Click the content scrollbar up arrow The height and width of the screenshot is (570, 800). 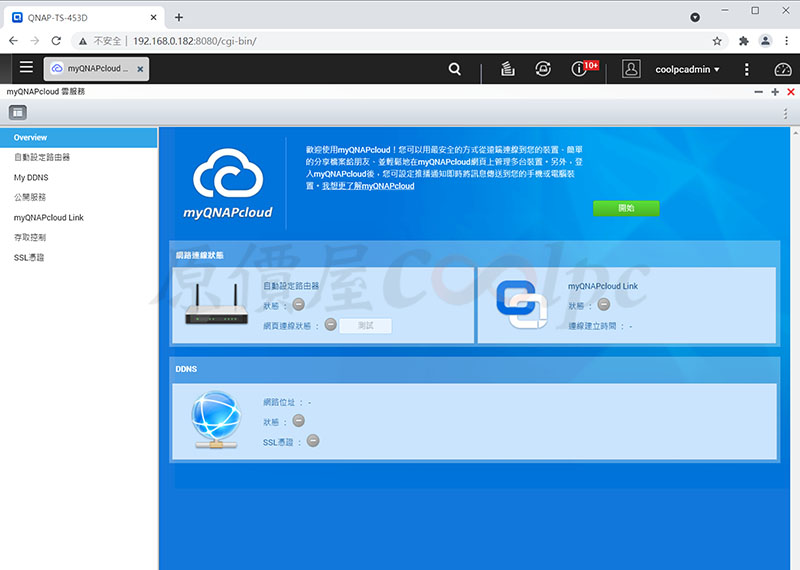[795, 133]
